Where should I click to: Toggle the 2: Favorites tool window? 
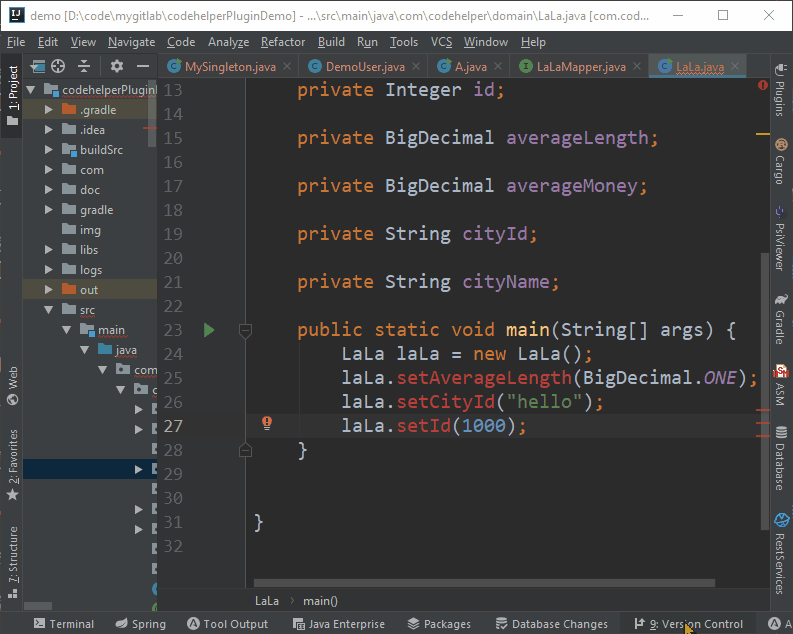point(12,465)
